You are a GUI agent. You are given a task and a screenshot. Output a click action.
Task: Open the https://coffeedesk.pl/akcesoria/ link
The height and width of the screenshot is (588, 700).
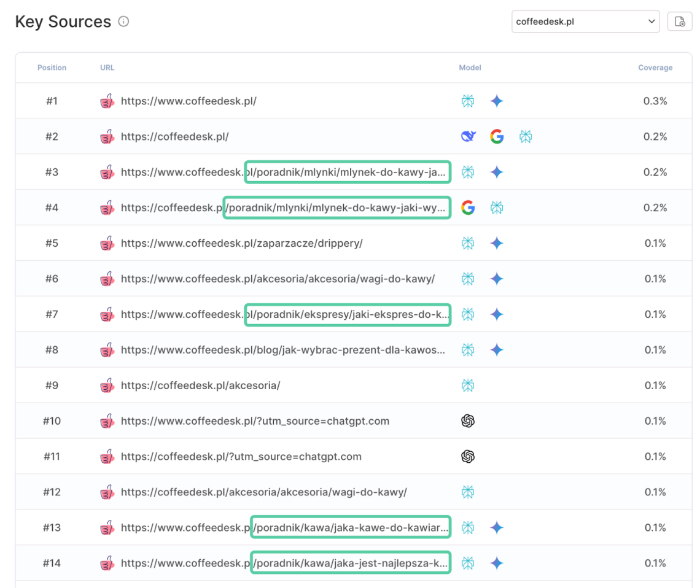pyautogui.click(x=200, y=385)
